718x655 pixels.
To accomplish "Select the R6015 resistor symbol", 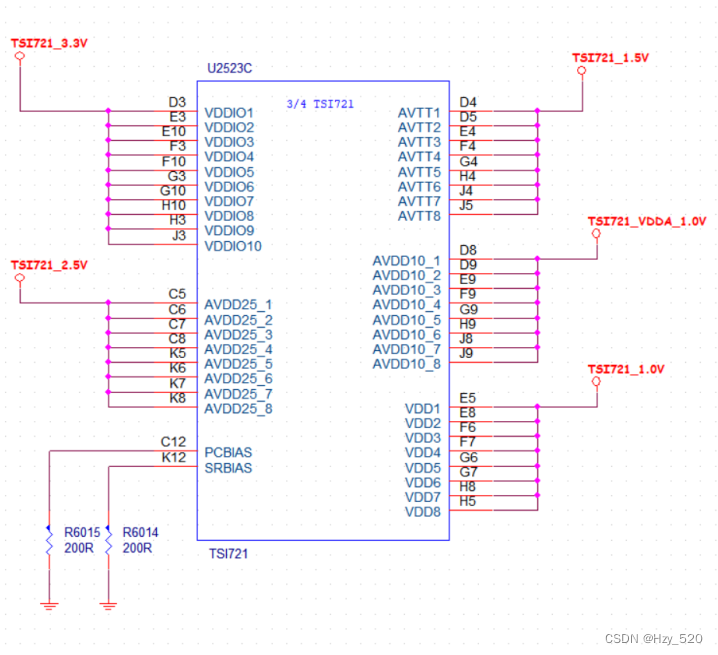I will [49, 541].
